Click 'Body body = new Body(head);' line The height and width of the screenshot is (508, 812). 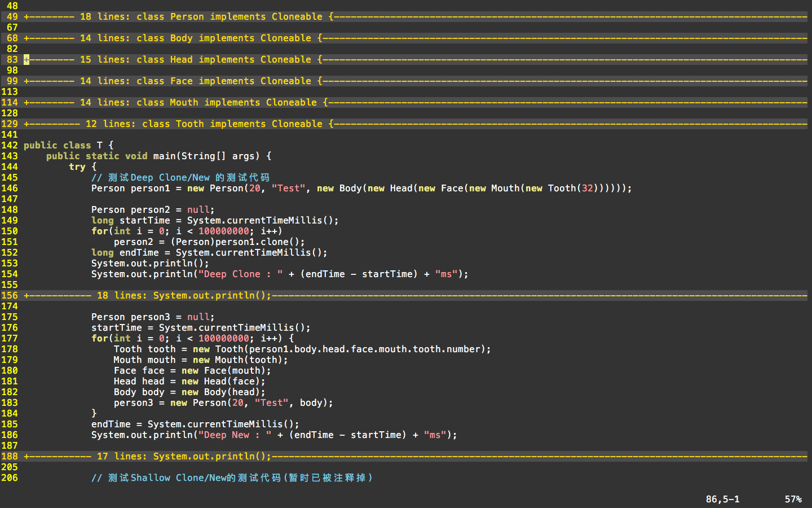tap(190, 392)
